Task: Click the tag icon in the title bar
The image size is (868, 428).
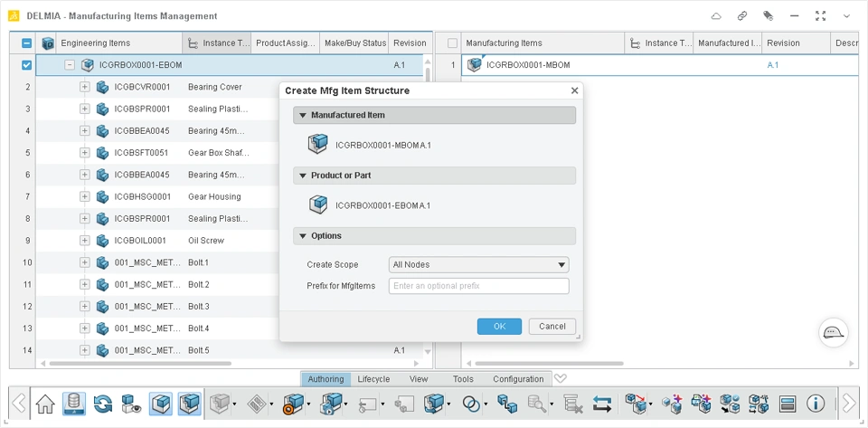Action: click(x=768, y=15)
